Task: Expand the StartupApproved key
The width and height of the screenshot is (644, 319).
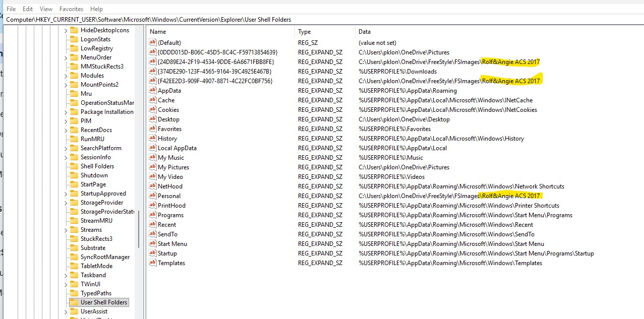Action: coord(66,194)
